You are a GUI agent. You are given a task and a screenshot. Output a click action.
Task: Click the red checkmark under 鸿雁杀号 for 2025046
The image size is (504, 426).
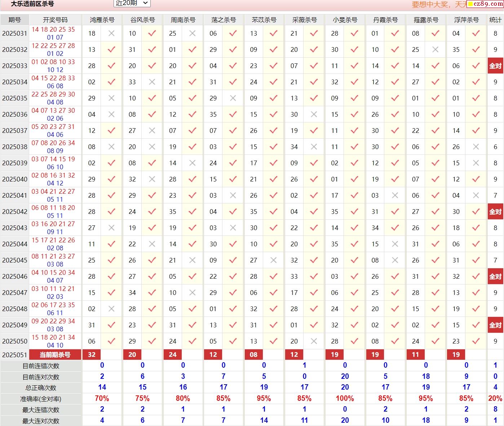point(111,276)
